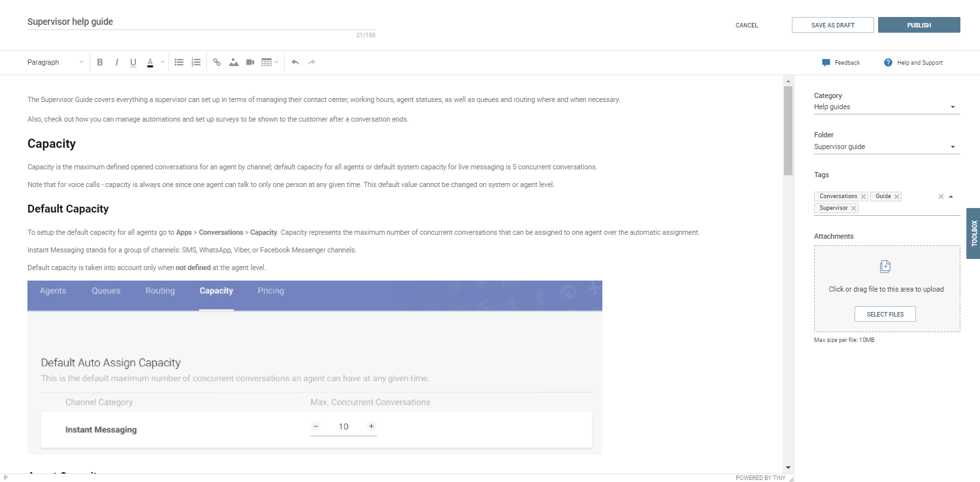The height and width of the screenshot is (482, 980).
Task: Click the P element path in the status bar
Action: (x=6, y=478)
